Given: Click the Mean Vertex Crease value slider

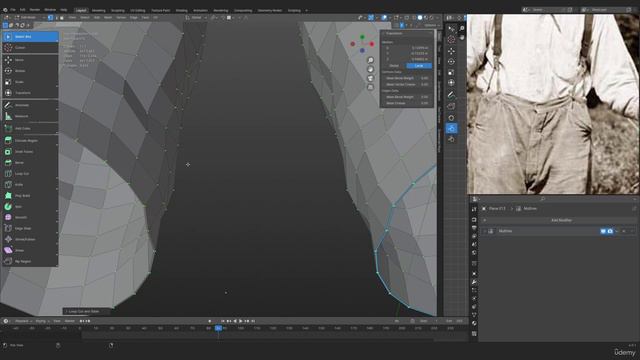Looking at the screenshot, I should (x=407, y=84).
